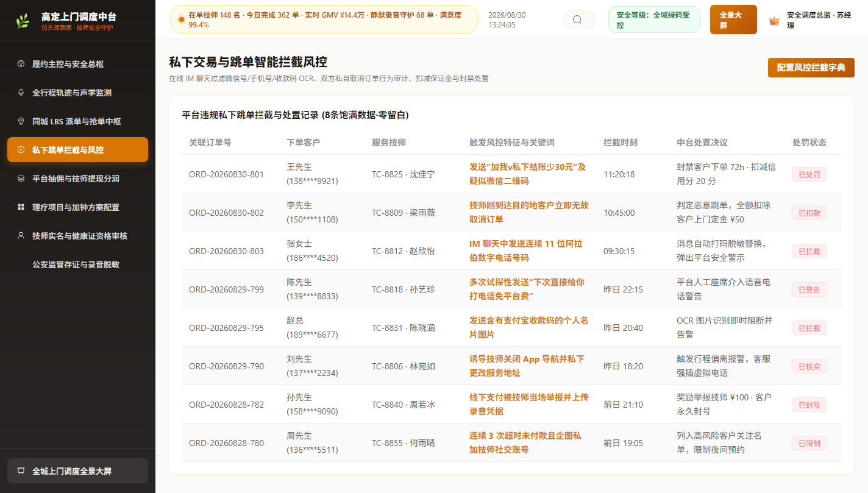
Task: Click risk text 发送含有支付宝收款码的个人名片图片
Action: point(529,327)
